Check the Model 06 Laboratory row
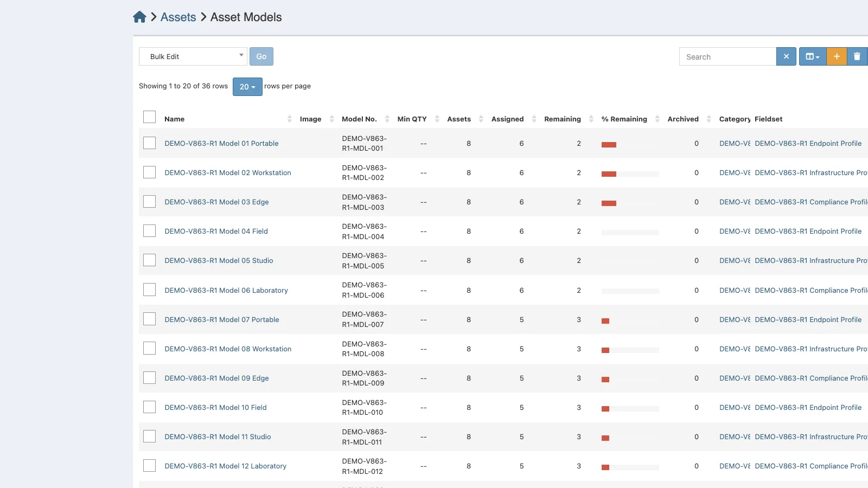The image size is (868, 488). click(x=149, y=290)
